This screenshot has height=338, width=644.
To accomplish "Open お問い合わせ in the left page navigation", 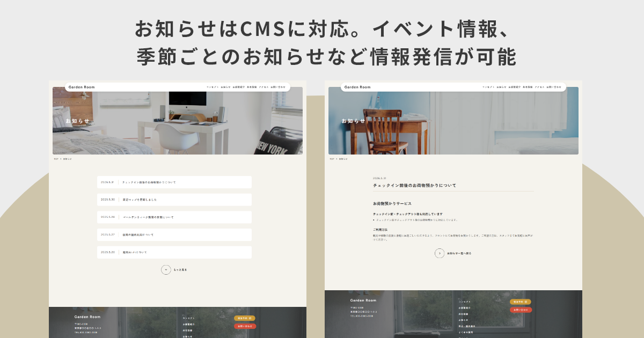I will (278, 87).
